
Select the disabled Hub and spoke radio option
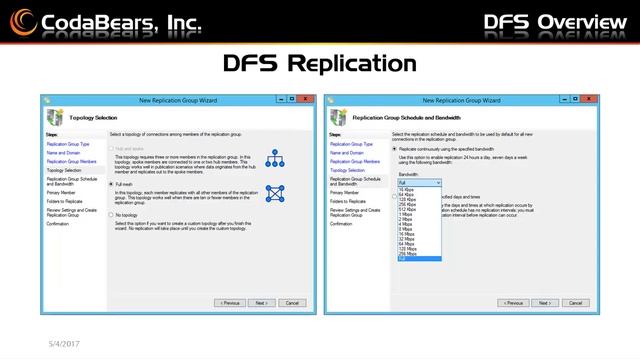pos(111,149)
